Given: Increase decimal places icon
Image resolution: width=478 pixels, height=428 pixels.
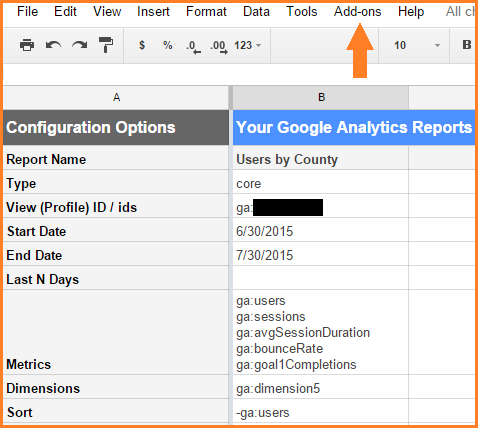Looking at the screenshot, I should (219, 47).
